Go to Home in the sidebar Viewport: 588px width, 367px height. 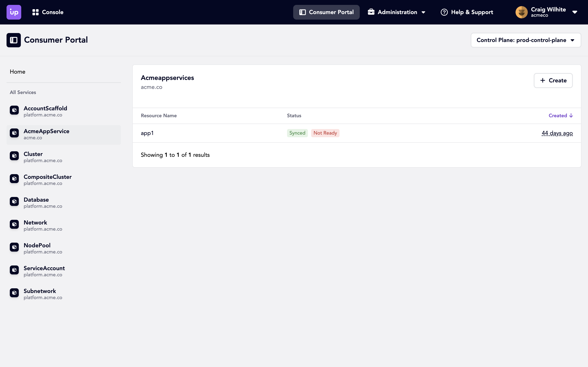[18, 72]
